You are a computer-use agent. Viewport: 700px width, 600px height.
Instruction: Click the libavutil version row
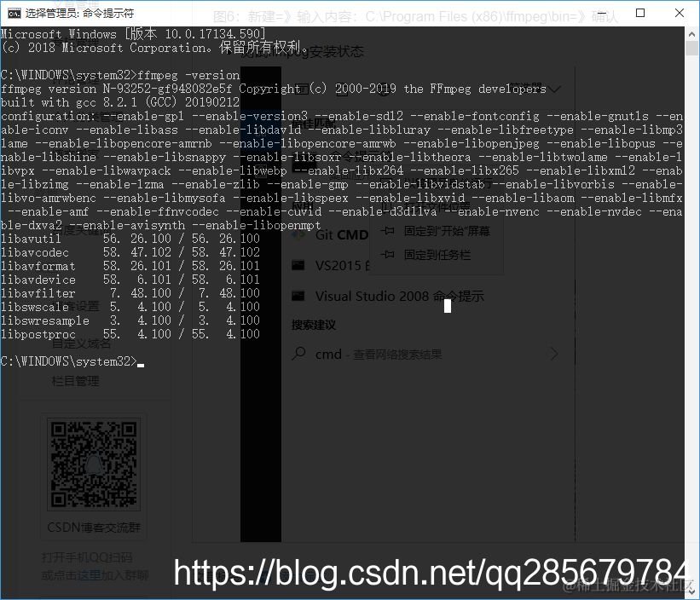tap(130, 239)
